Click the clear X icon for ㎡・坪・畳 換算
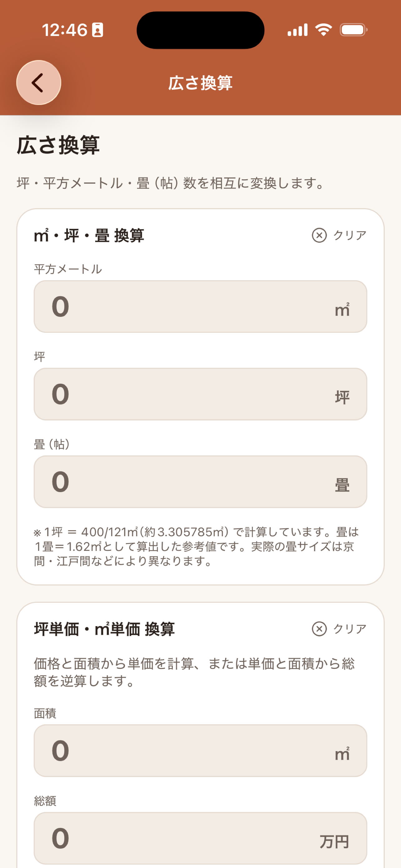 pos(319,235)
